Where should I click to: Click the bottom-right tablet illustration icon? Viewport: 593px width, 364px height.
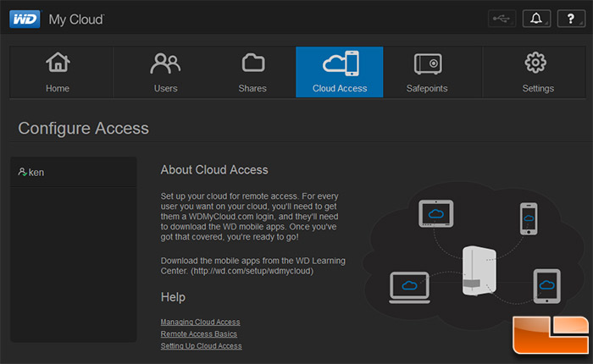(x=547, y=286)
